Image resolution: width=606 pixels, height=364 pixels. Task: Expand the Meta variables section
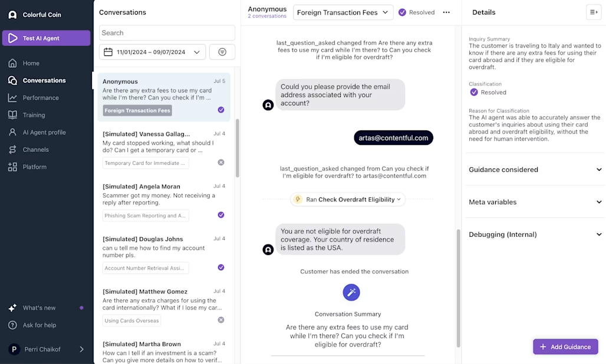pyautogui.click(x=535, y=202)
